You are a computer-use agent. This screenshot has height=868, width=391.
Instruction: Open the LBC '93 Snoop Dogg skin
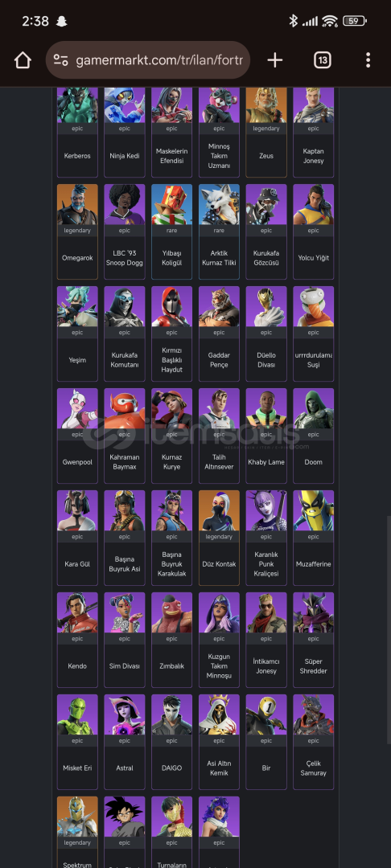[125, 231]
